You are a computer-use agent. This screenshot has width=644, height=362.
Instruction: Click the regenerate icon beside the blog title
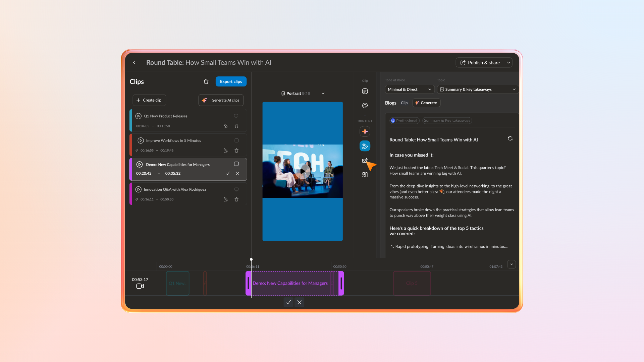point(510,138)
